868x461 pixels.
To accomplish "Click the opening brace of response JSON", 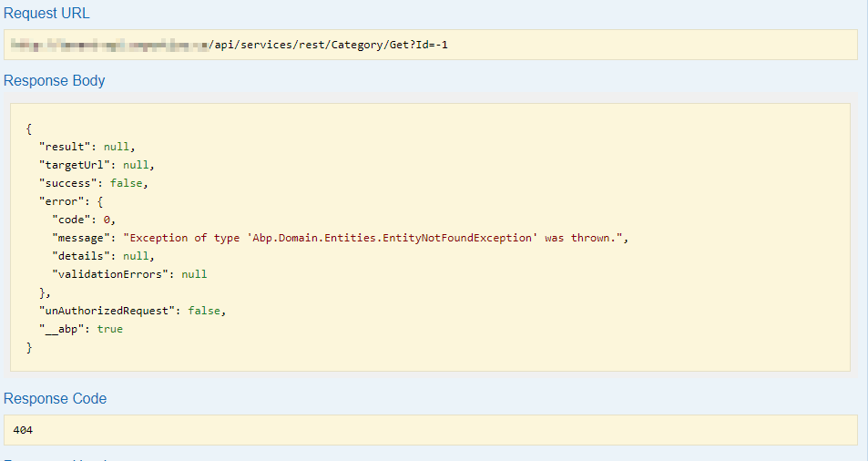I will pos(29,129).
